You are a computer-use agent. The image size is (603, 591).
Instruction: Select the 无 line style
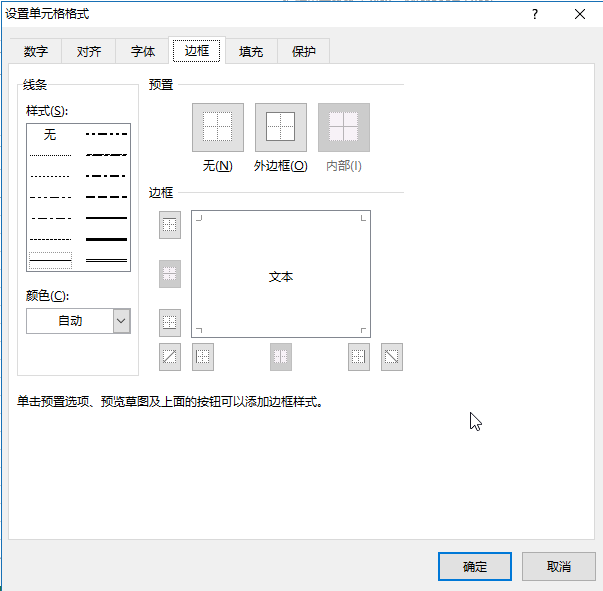point(50,134)
